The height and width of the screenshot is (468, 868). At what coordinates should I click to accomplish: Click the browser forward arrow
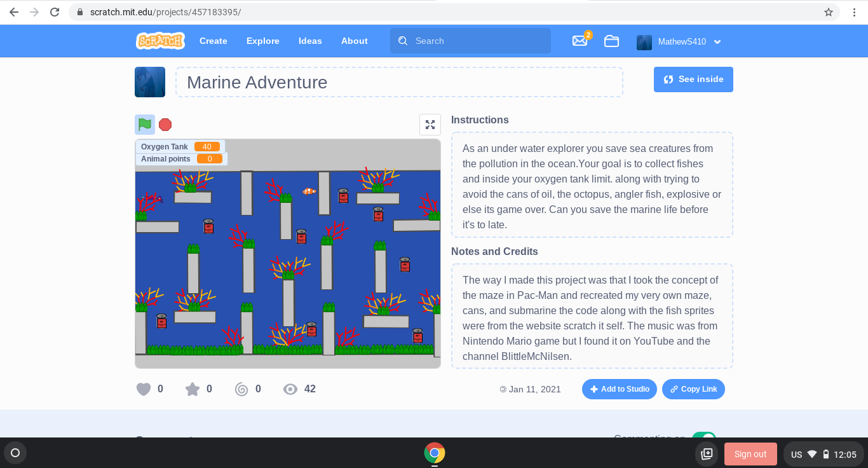tap(34, 12)
